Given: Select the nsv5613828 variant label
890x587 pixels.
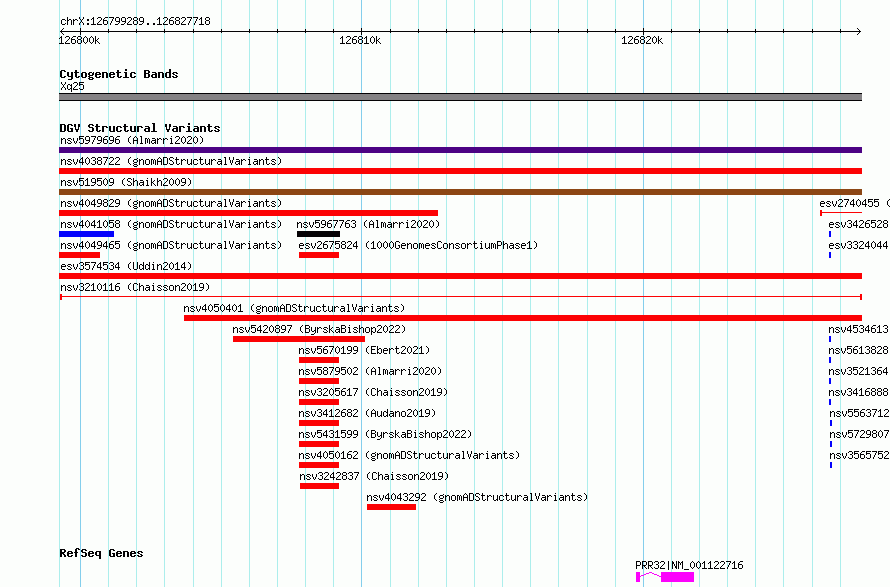Looking at the screenshot, I should (859, 350).
